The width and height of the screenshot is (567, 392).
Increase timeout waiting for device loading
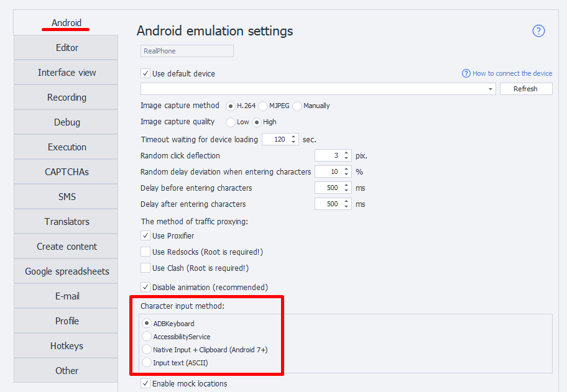click(294, 137)
